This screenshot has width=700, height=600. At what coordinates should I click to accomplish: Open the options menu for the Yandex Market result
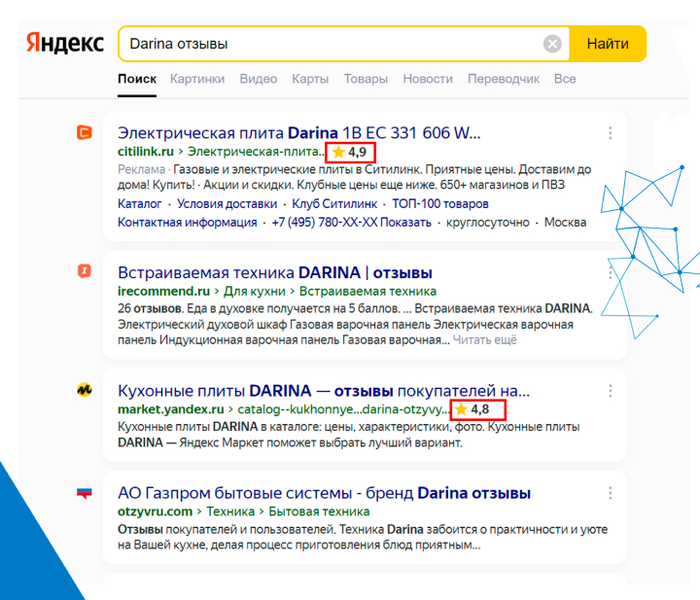point(610,391)
